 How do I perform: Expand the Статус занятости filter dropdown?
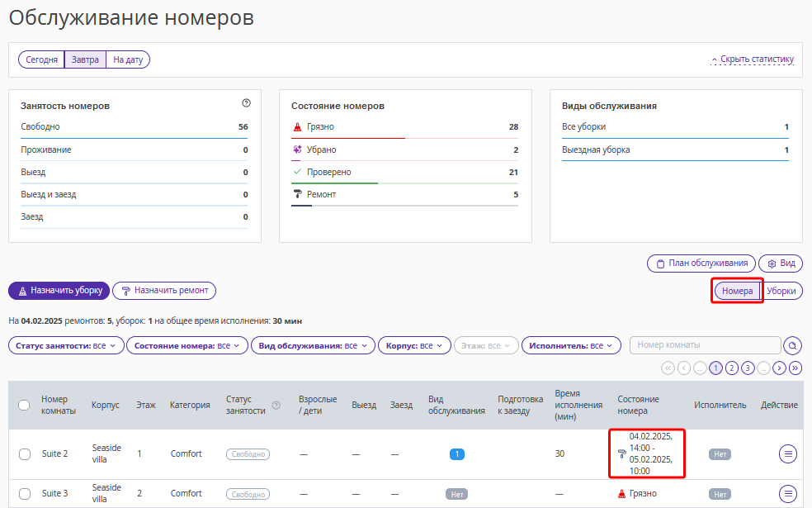point(66,345)
